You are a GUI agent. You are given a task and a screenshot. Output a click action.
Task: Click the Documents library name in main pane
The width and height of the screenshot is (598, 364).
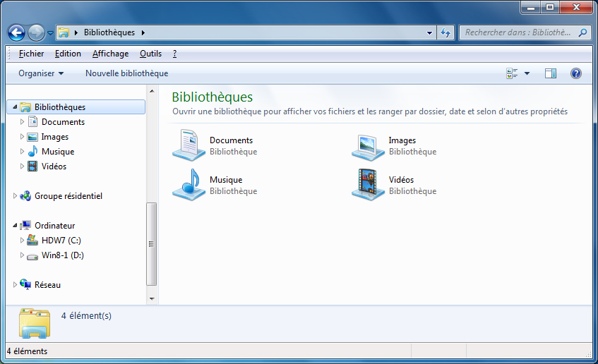coord(231,140)
